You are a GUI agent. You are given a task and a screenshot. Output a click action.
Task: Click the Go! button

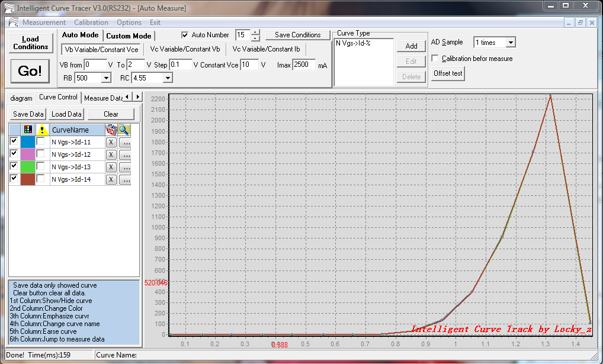(30, 70)
